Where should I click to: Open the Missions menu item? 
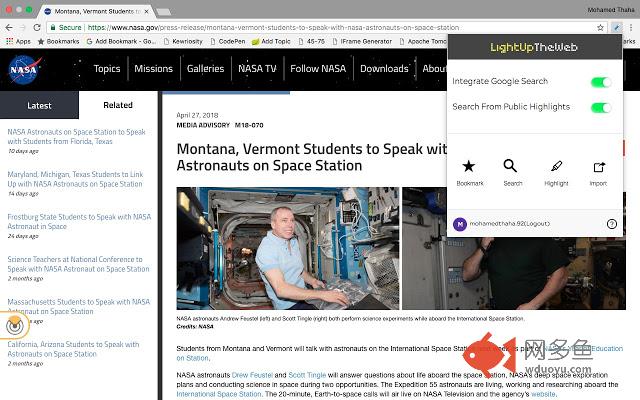tap(153, 69)
